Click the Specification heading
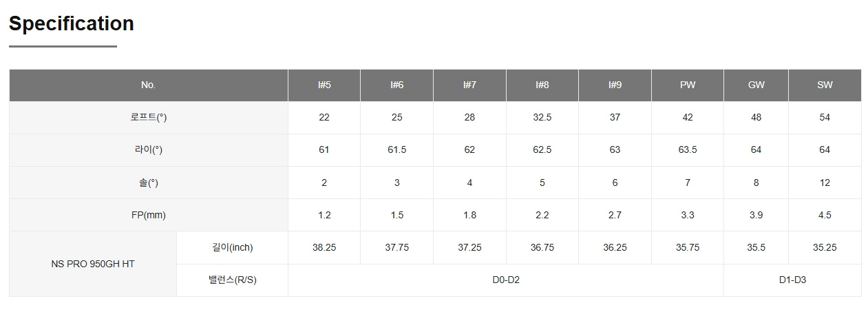Screen dimensions: 868x312 tap(72, 24)
